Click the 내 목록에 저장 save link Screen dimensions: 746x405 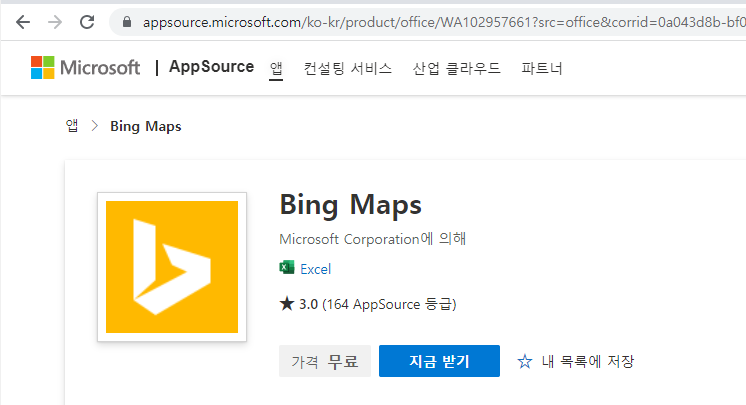point(588,361)
